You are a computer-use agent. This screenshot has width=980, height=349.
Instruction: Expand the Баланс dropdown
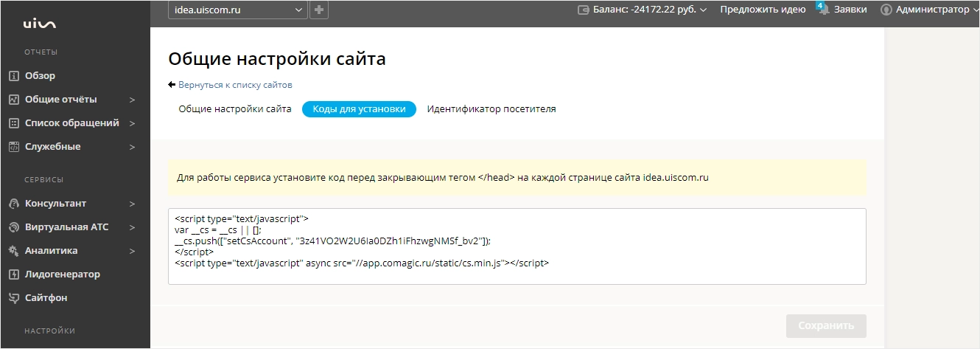point(703,10)
